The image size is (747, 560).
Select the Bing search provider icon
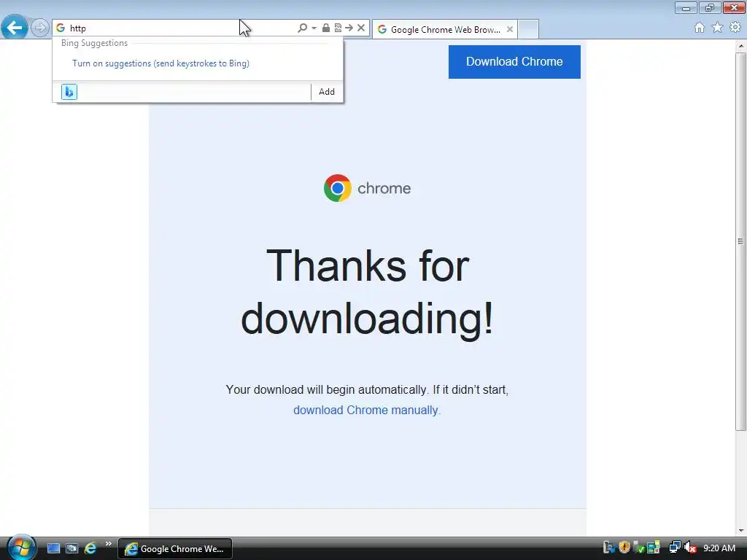[x=69, y=91]
